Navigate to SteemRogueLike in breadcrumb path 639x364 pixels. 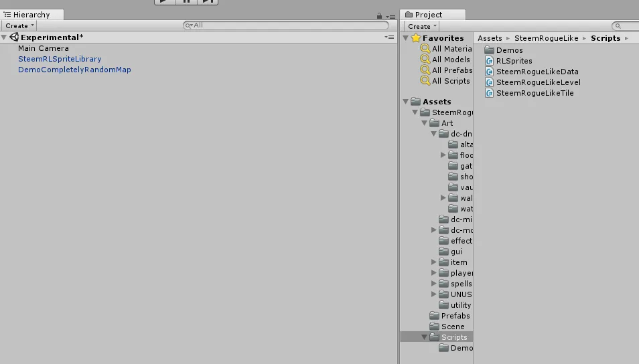tap(546, 38)
